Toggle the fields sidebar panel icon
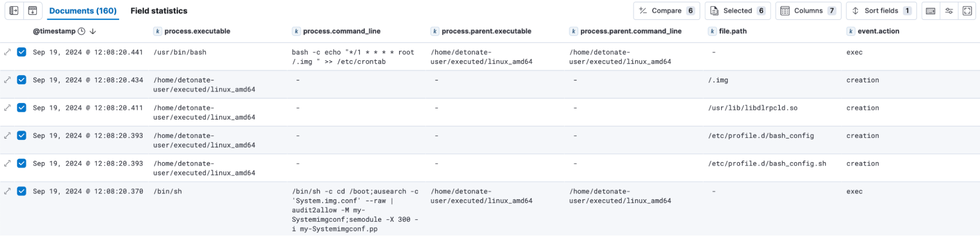The image size is (980, 236). [14, 10]
